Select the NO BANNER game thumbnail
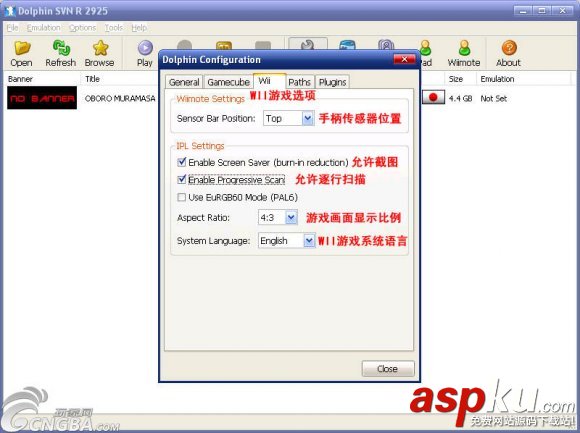 [x=42, y=98]
